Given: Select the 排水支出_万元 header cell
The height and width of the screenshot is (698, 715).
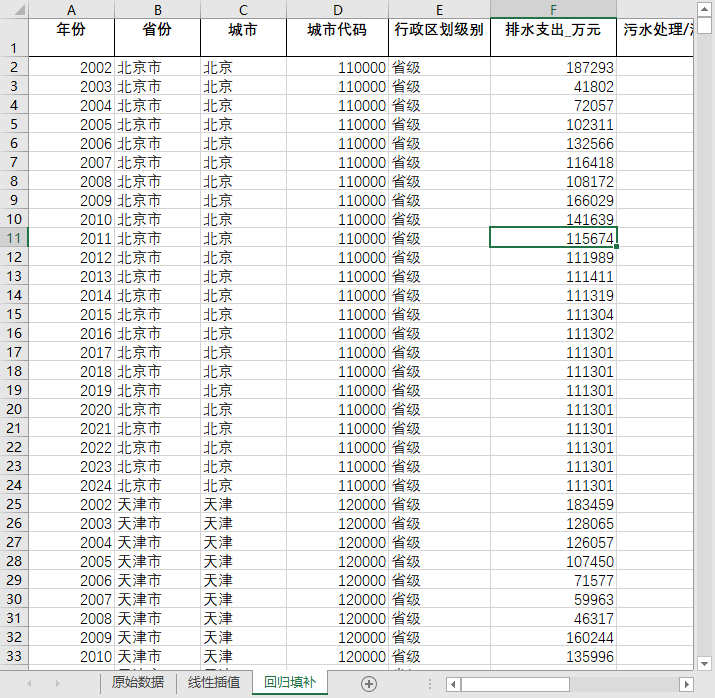Looking at the screenshot, I should coord(553,37).
